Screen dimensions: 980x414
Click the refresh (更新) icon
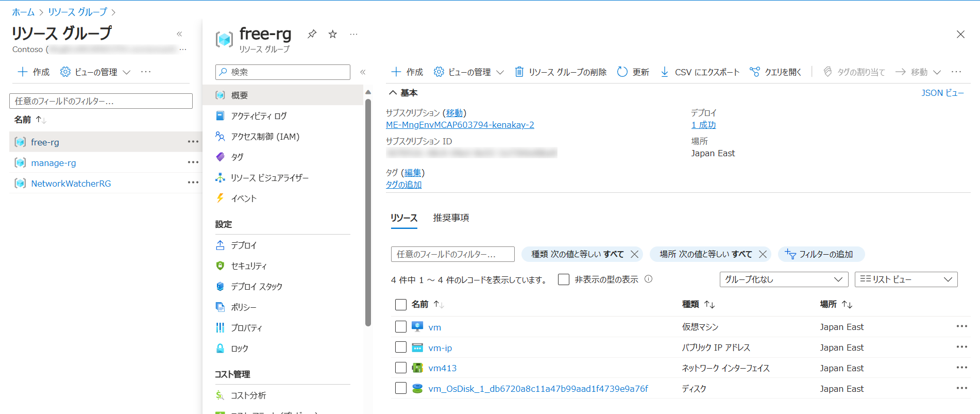[622, 72]
